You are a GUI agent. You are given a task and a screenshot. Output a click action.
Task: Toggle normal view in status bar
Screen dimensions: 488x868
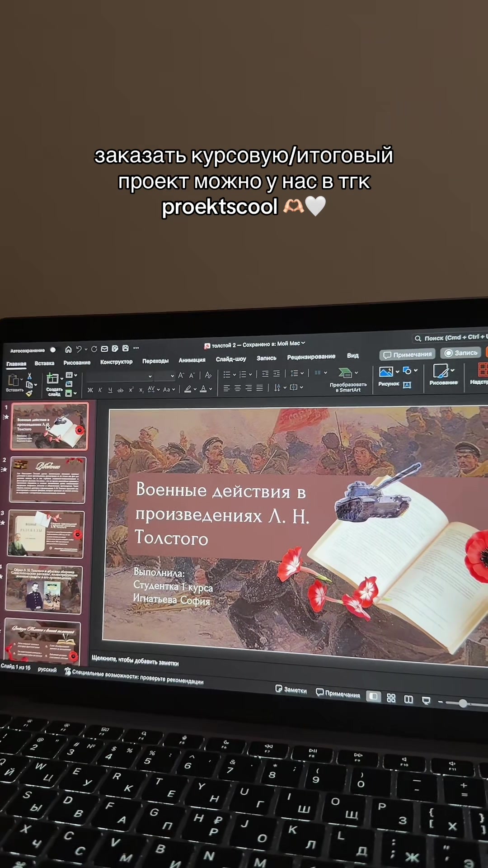click(x=373, y=697)
